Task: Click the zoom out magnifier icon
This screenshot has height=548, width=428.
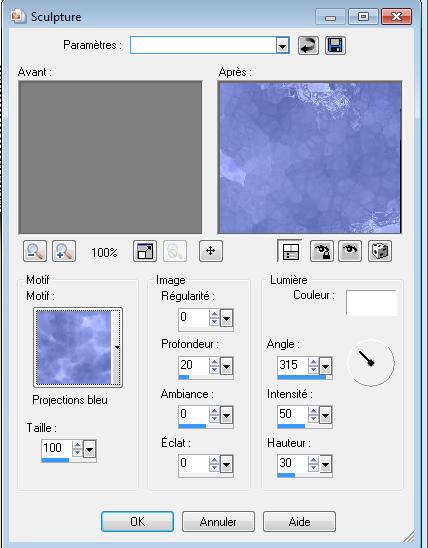Action: [x=35, y=251]
